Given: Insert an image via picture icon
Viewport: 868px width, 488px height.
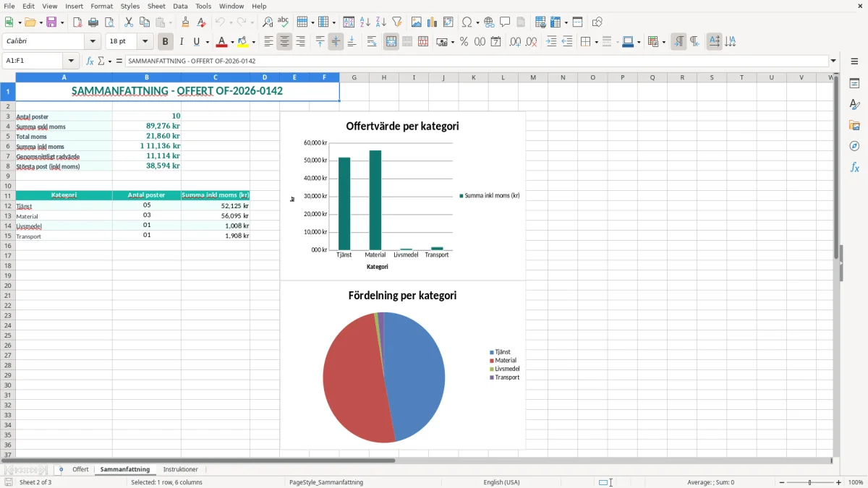Looking at the screenshot, I should (417, 22).
